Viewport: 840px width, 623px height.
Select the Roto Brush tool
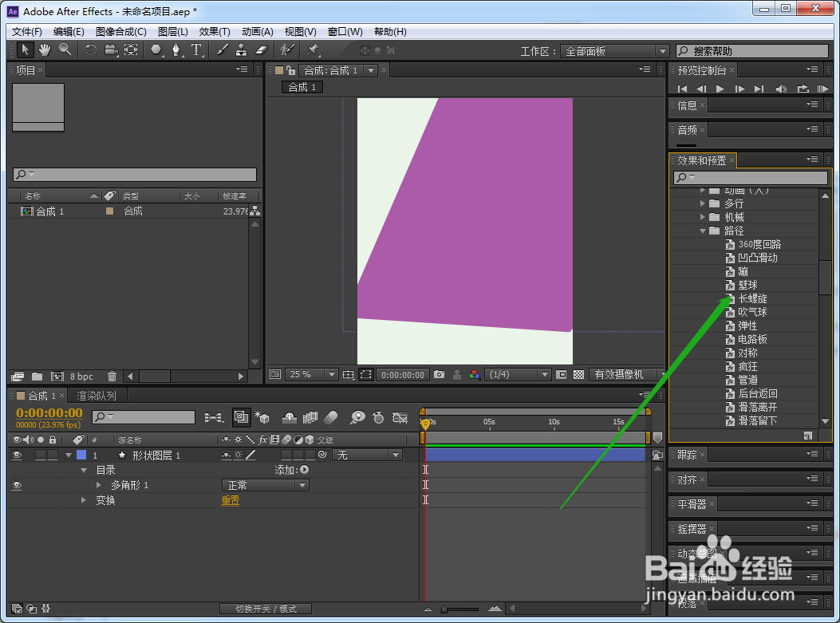pyautogui.click(x=288, y=50)
